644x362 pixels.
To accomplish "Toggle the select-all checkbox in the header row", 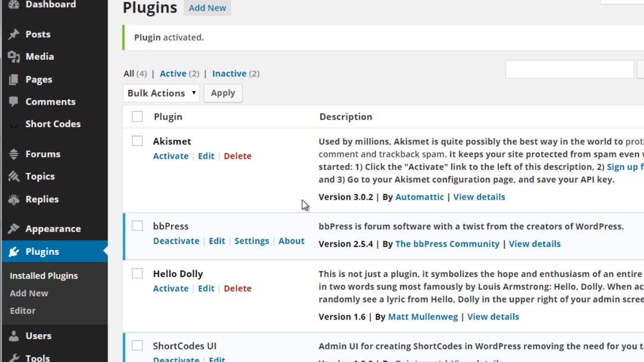I will click(x=137, y=116).
